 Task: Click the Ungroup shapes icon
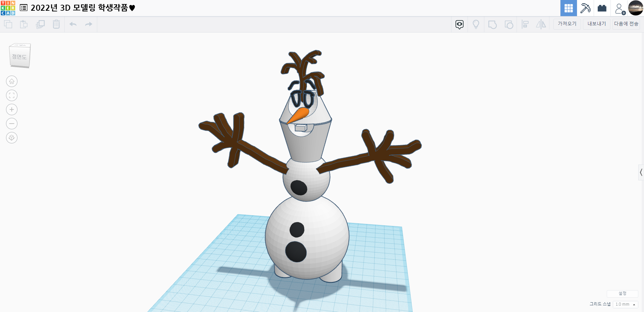[x=509, y=25]
